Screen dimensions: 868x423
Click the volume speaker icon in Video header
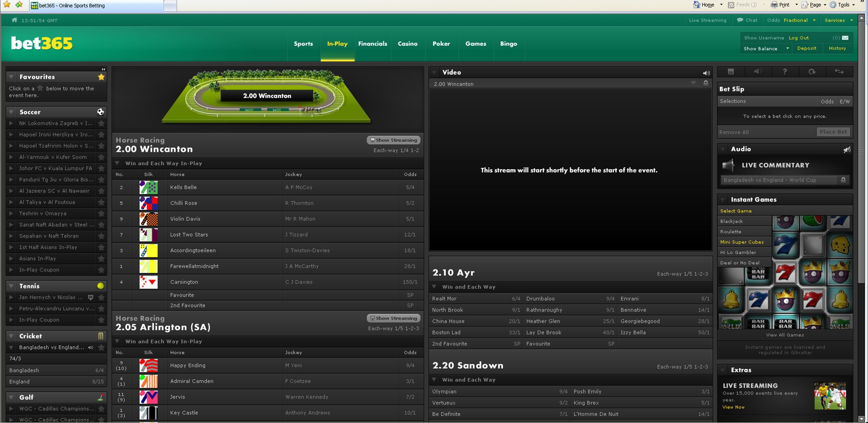click(x=706, y=73)
